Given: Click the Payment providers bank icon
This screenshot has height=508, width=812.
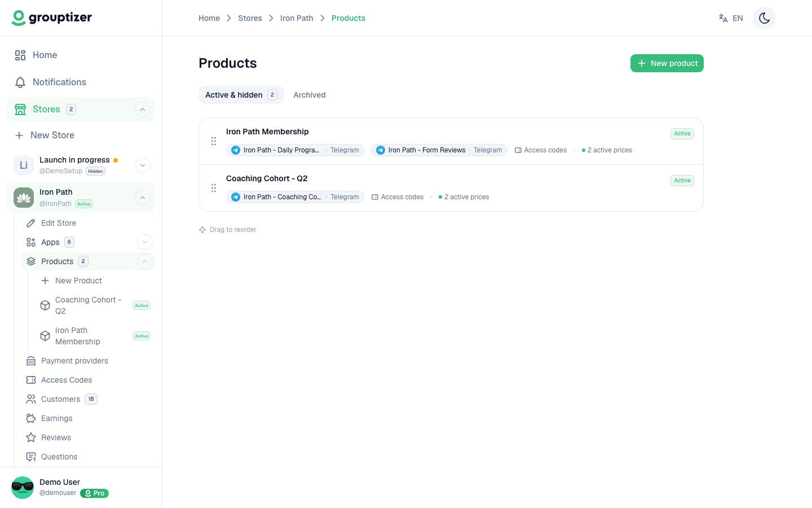Looking at the screenshot, I should [x=31, y=361].
